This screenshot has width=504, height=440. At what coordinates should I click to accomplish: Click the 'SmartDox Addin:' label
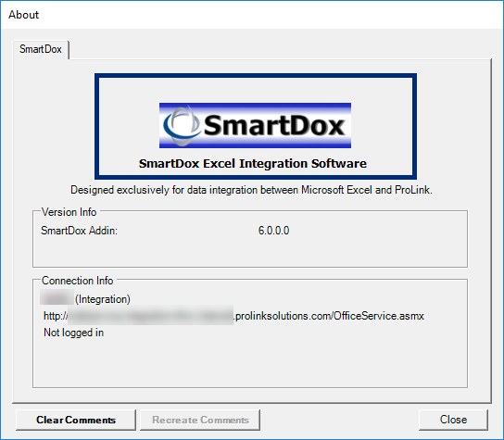point(80,231)
